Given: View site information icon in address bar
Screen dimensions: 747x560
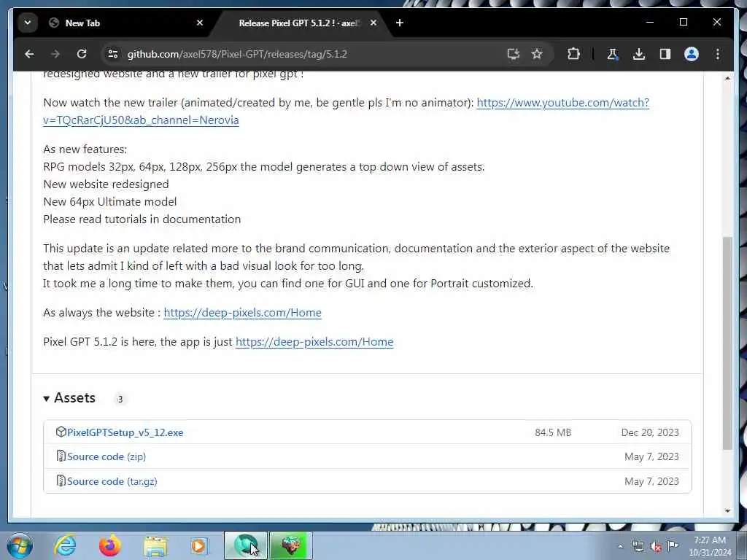Looking at the screenshot, I should pyautogui.click(x=113, y=54).
